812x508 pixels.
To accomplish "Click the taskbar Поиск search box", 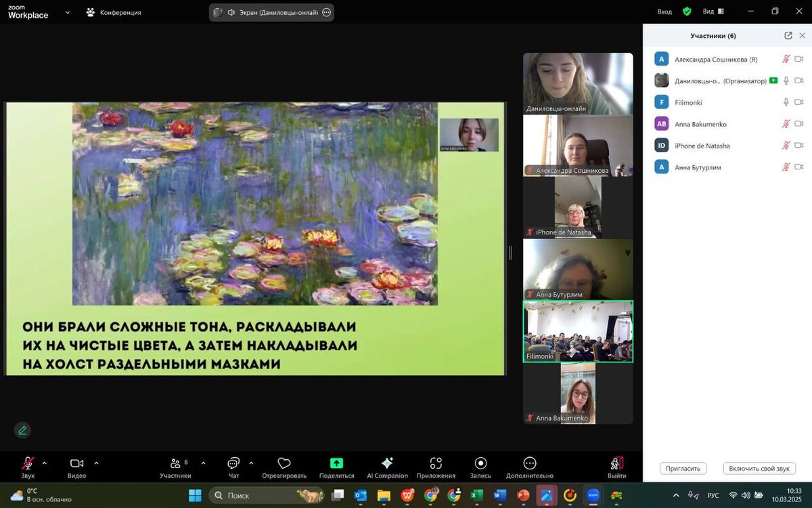I will (267, 495).
